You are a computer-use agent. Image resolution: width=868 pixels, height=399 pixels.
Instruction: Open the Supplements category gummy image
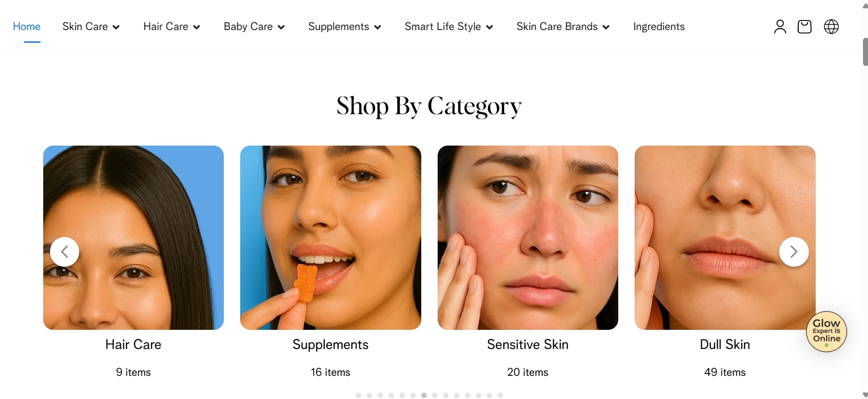(331, 237)
